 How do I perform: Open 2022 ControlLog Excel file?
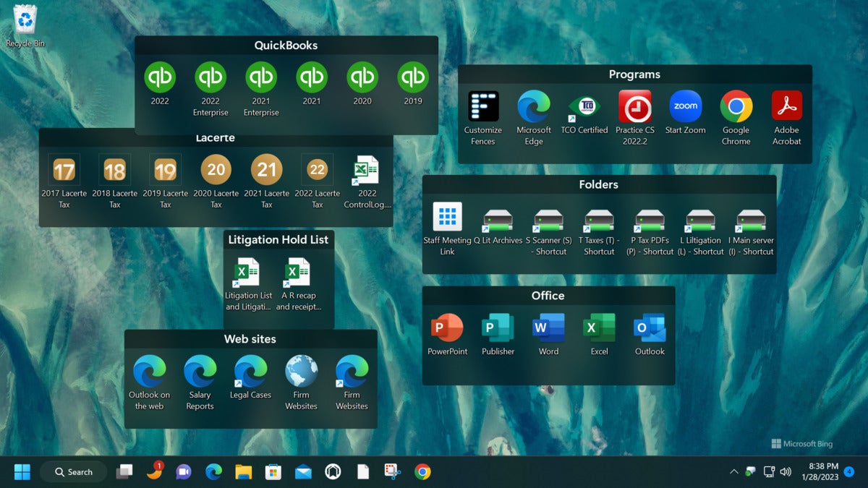click(x=367, y=171)
